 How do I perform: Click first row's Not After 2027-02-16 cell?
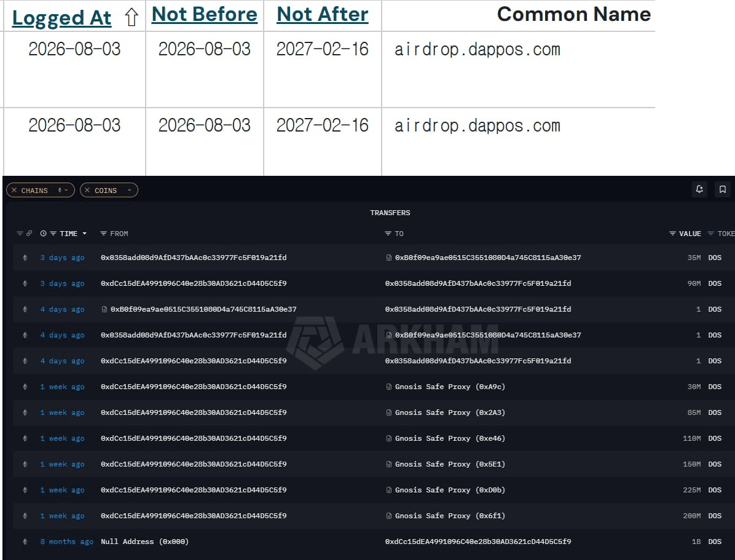click(x=323, y=49)
